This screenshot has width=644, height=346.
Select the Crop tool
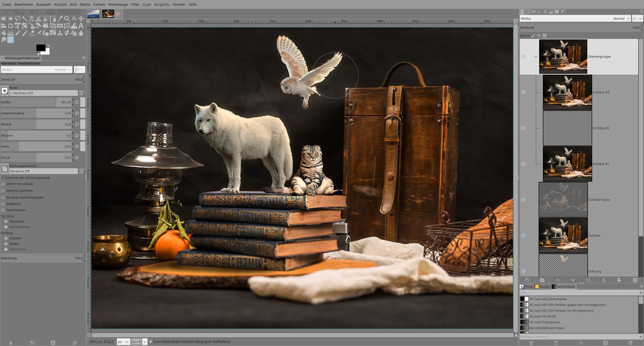pos(10,26)
